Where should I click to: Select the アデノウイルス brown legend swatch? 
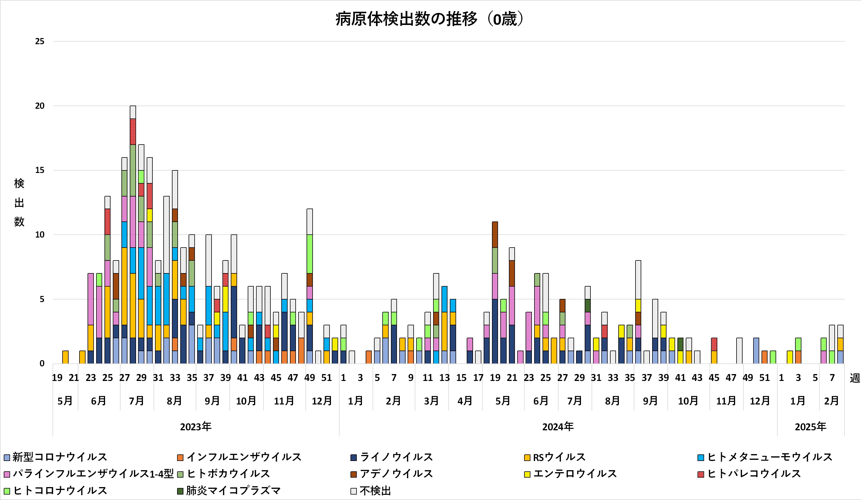click(354, 474)
